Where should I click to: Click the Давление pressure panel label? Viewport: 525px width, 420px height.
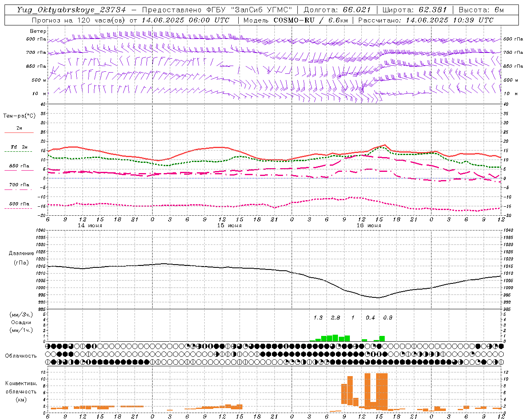click(21, 253)
